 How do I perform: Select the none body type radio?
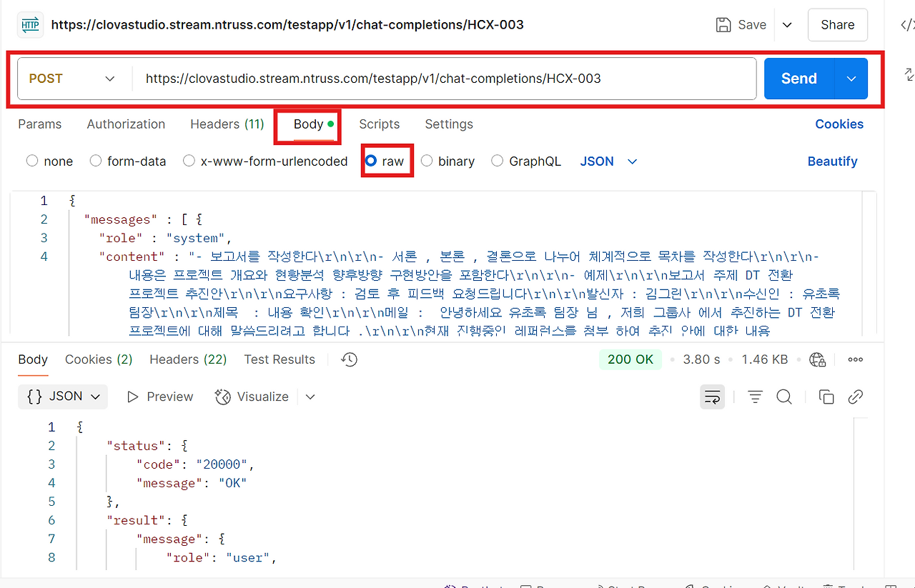[32, 161]
